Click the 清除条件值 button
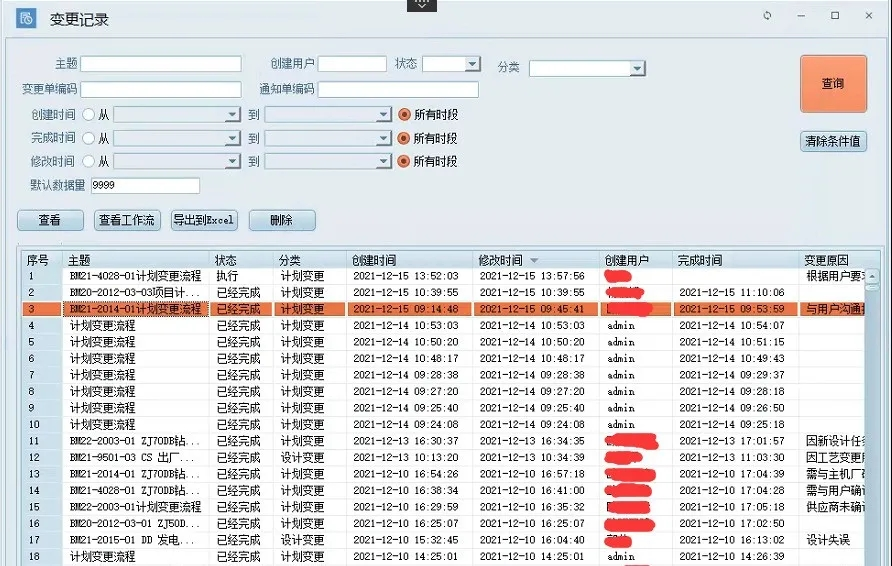This screenshot has height=566, width=892. (x=832, y=141)
